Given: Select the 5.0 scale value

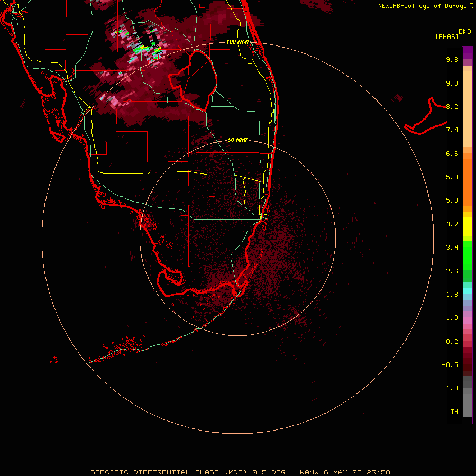Looking at the screenshot, I should pyautogui.click(x=452, y=200).
